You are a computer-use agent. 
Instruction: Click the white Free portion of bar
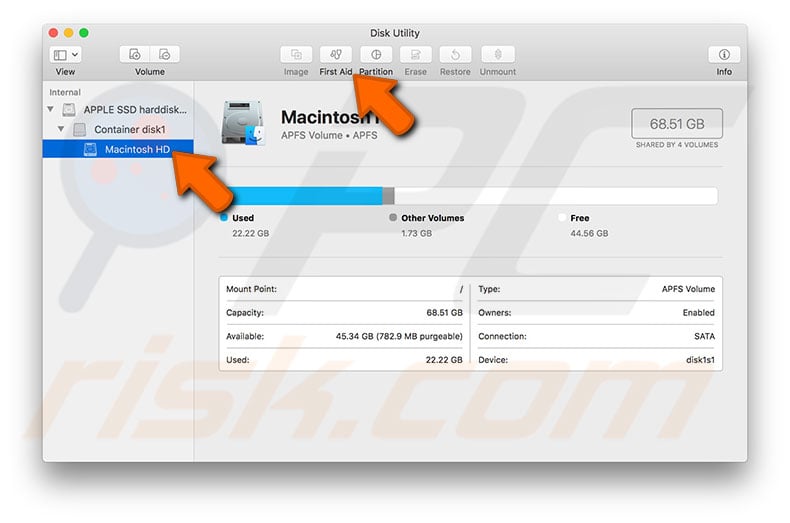pos(556,196)
